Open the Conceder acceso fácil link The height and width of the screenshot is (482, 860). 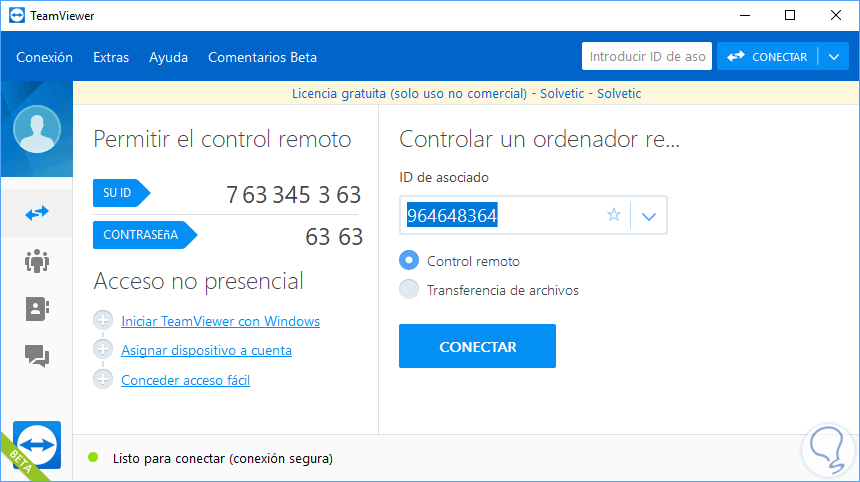pyautogui.click(x=185, y=379)
